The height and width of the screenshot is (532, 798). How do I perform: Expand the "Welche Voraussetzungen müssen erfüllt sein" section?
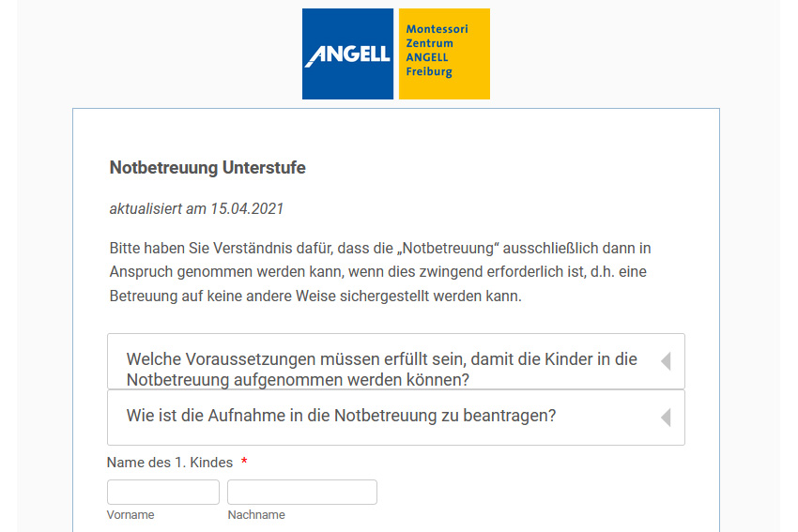tap(396, 361)
